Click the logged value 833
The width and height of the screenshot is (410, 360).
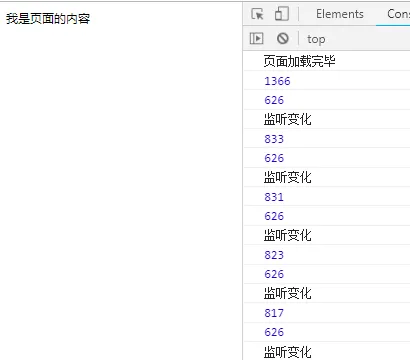[x=274, y=139]
